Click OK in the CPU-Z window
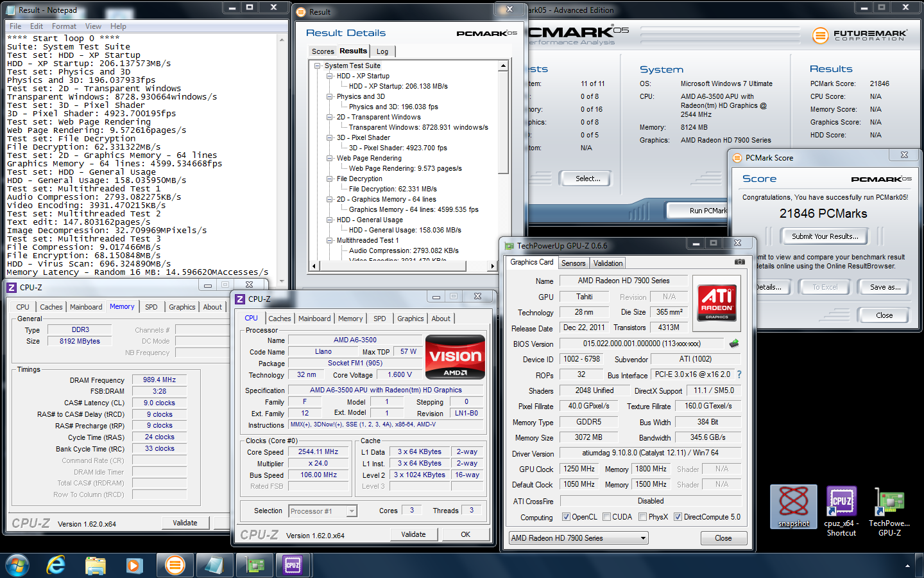The width and height of the screenshot is (924, 578). coord(466,534)
